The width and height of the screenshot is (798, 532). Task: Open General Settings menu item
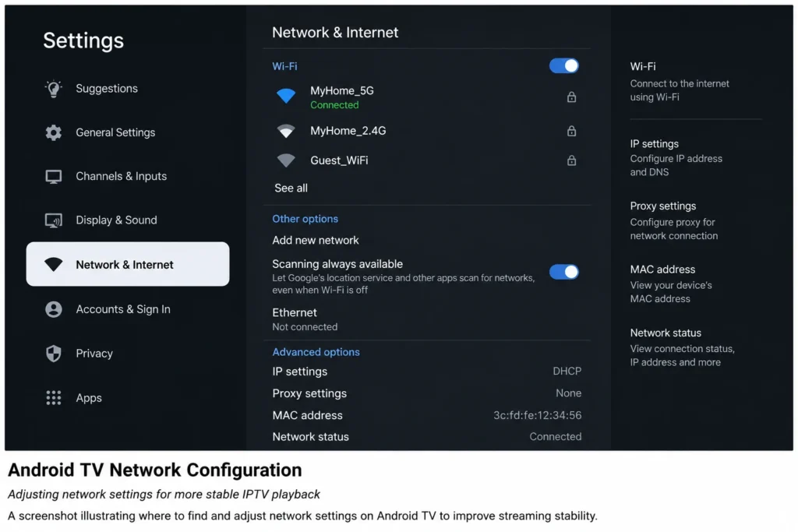click(127, 132)
